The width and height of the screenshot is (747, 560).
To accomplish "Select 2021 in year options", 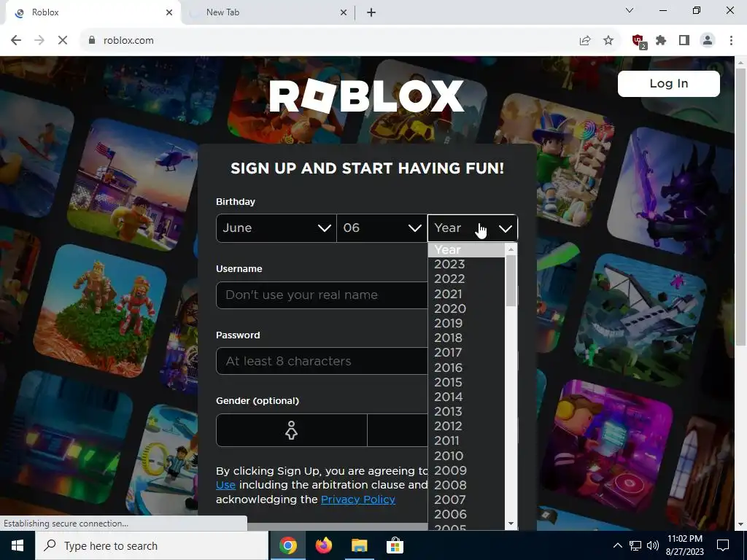I will [466, 295].
